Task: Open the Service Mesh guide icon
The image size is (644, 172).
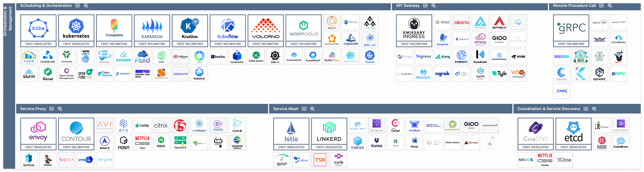Action: tap(304, 109)
